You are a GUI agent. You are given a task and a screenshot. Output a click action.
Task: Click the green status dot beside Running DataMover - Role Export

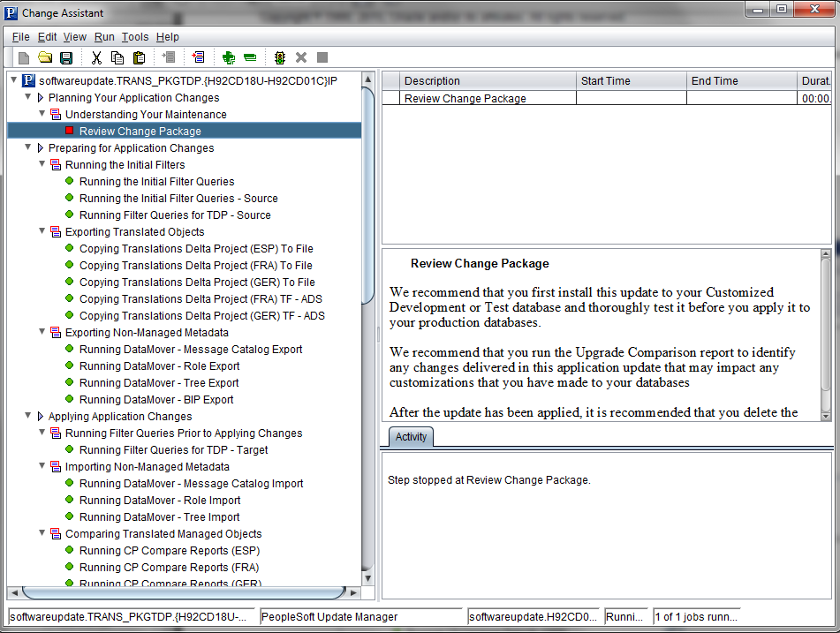[x=69, y=365]
